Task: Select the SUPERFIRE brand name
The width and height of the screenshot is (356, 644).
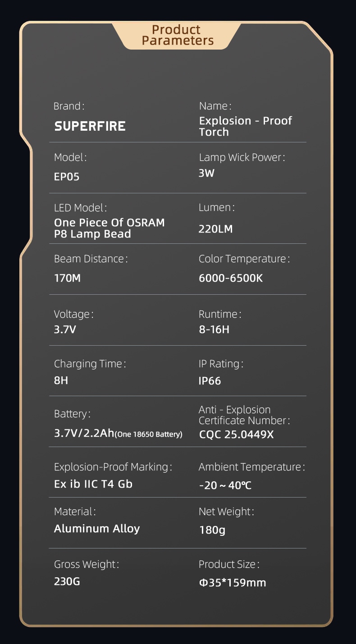Action: tap(90, 126)
